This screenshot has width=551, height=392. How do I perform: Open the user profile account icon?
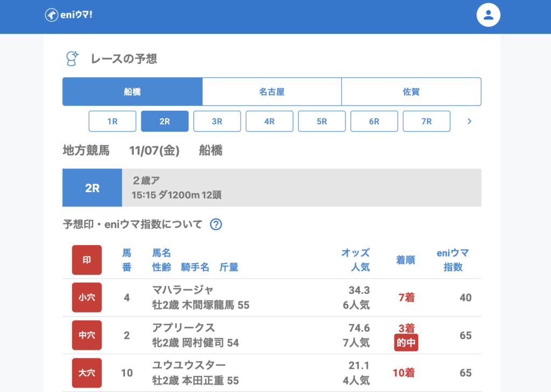coord(488,15)
